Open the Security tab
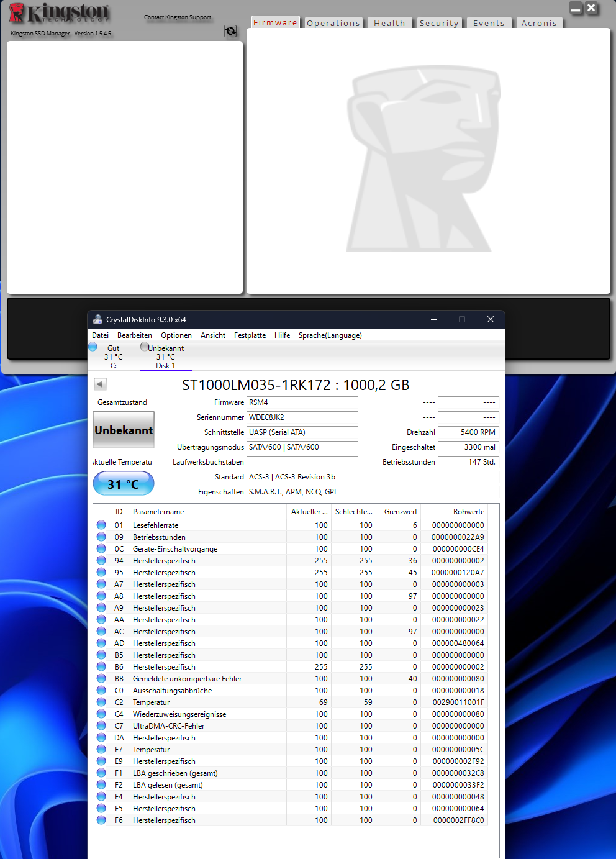 (x=439, y=23)
